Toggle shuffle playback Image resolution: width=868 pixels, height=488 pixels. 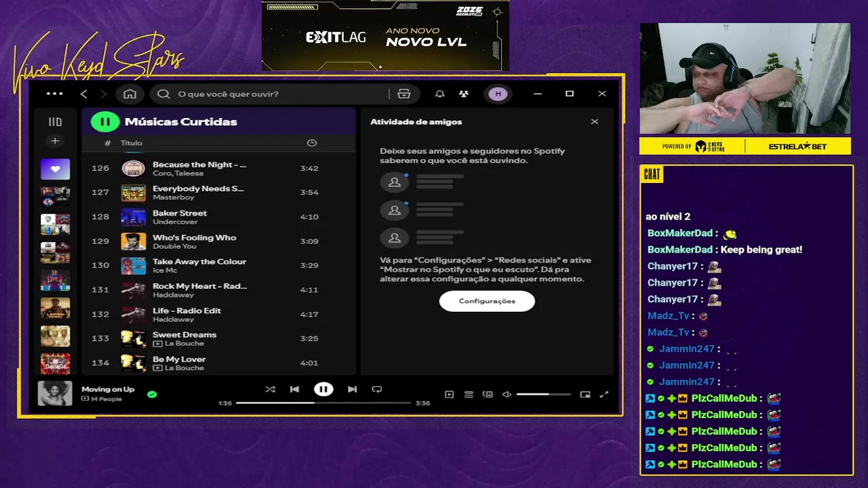coord(271,389)
